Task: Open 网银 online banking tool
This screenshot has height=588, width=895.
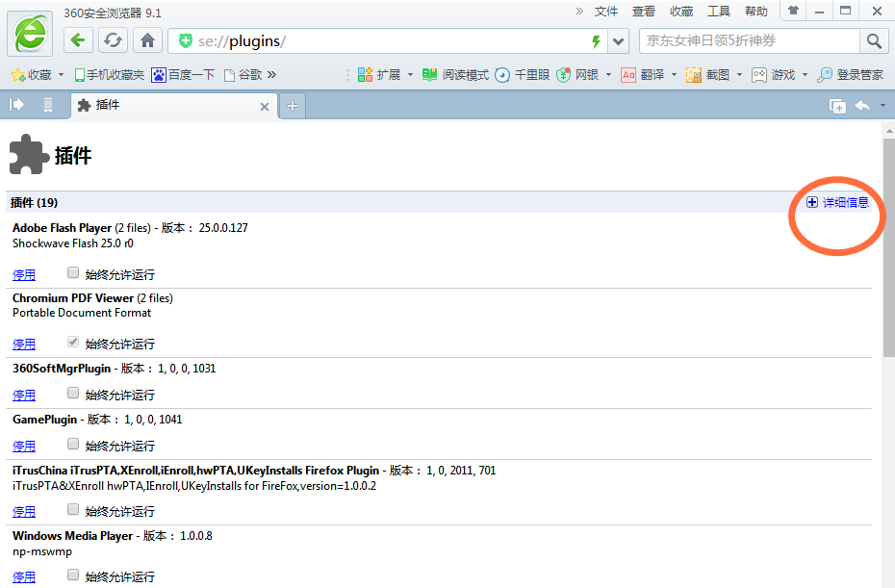Action: [577, 75]
